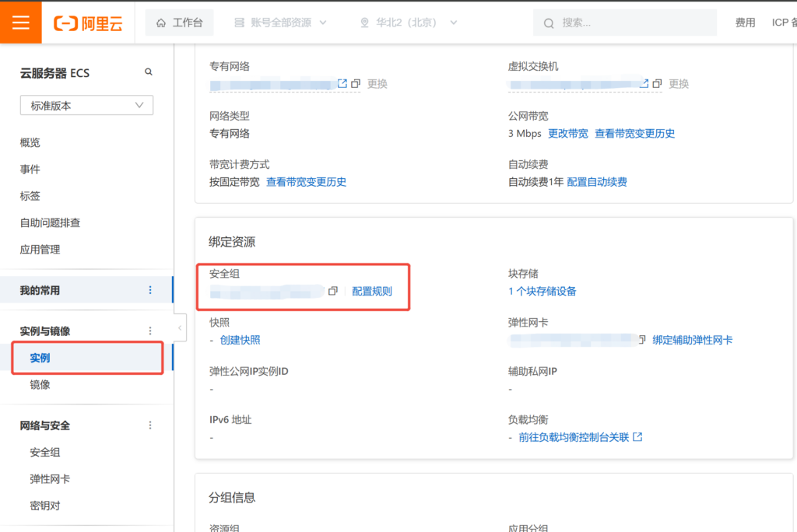Collapse the sidebar with the arrow handle
The image size is (797, 532).
click(x=180, y=328)
